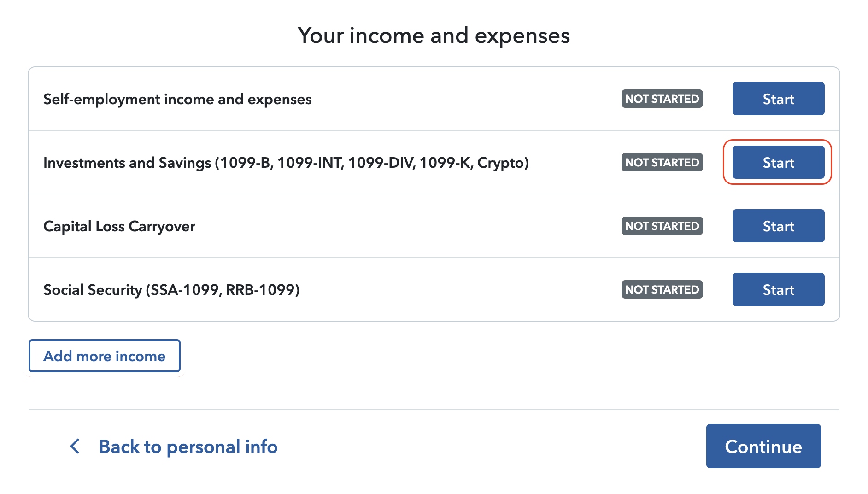
Task: Click the NOT STARTED badge for Self-employment
Action: pyautogui.click(x=662, y=99)
